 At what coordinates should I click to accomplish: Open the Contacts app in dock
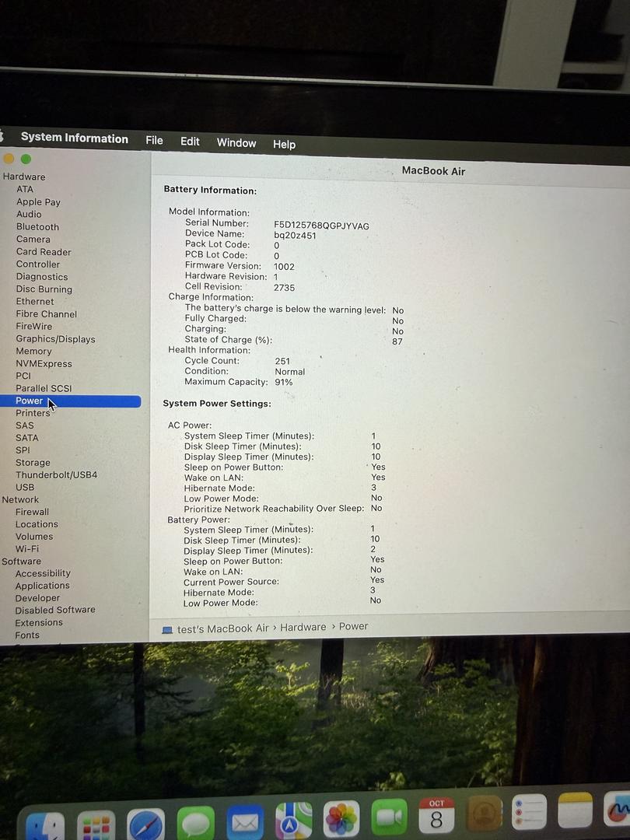coord(485,814)
